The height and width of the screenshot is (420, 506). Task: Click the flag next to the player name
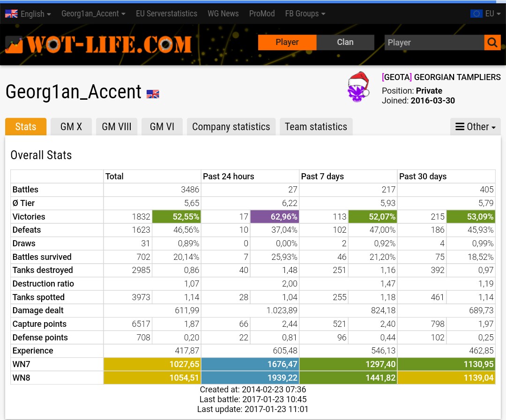point(153,94)
